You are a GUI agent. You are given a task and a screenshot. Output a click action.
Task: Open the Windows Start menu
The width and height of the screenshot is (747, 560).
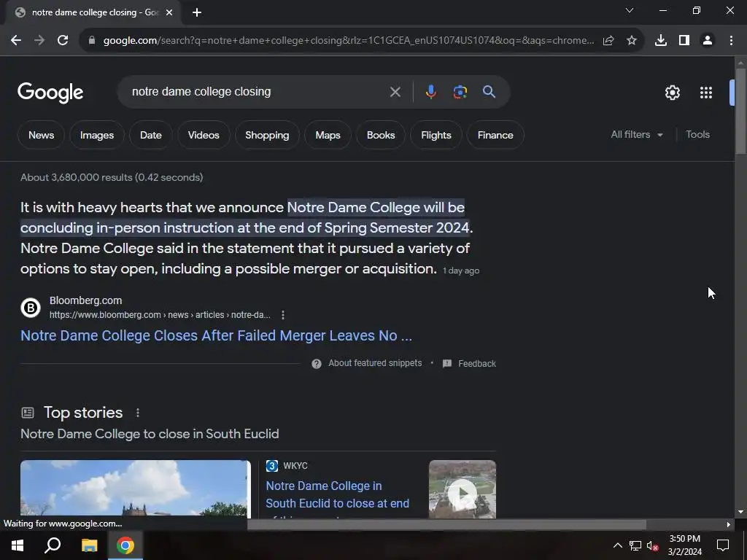[18, 545]
